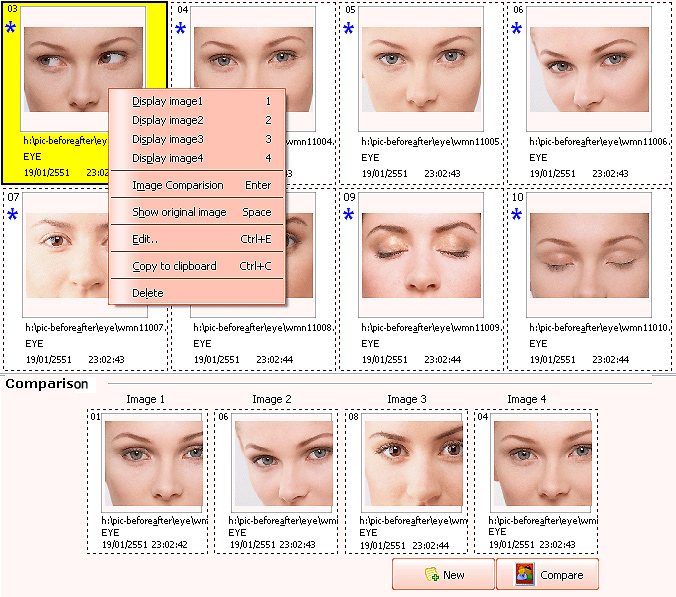
Task: Click comparison Image 1 thumbnail numbered 01
Action: (x=153, y=463)
